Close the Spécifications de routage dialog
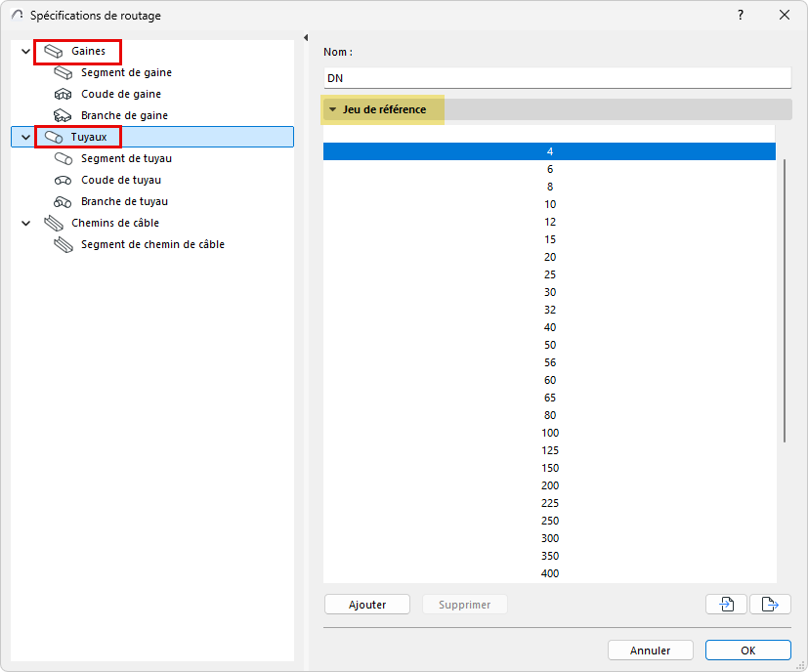Image resolution: width=808 pixels, height=672 pixels. point(785,15)
